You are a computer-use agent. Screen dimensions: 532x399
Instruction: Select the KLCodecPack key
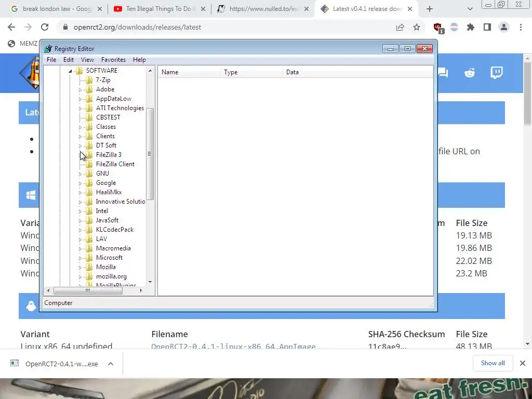115,229
